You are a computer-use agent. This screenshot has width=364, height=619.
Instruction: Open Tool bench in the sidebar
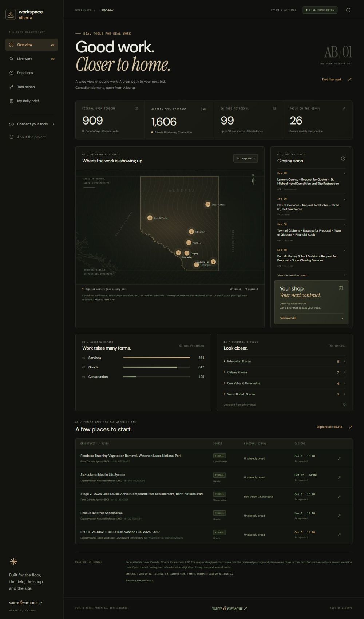[32, 87]
